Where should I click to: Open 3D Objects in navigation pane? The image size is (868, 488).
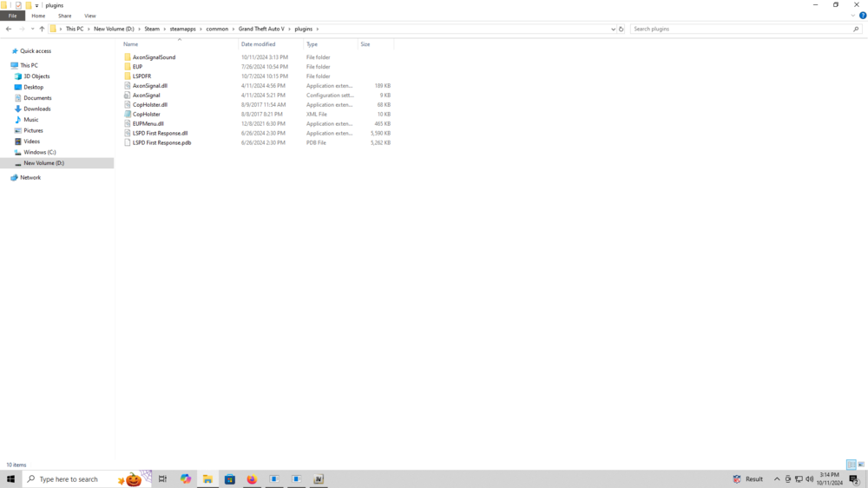[36, 76]
